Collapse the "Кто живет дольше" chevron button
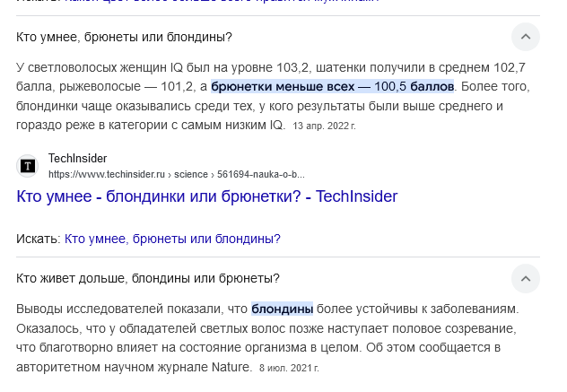The image size is (567, 392). click(x=526, y=278)
